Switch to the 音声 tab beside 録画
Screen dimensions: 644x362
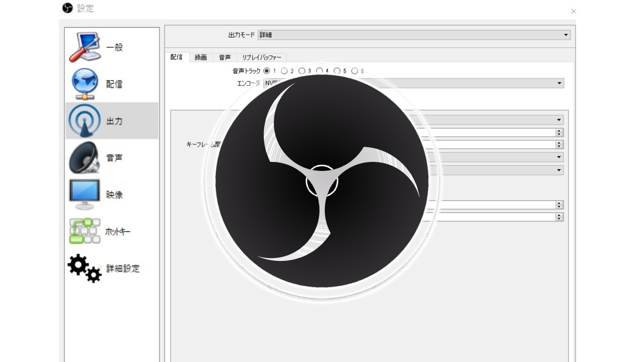(x=225, y=57)
